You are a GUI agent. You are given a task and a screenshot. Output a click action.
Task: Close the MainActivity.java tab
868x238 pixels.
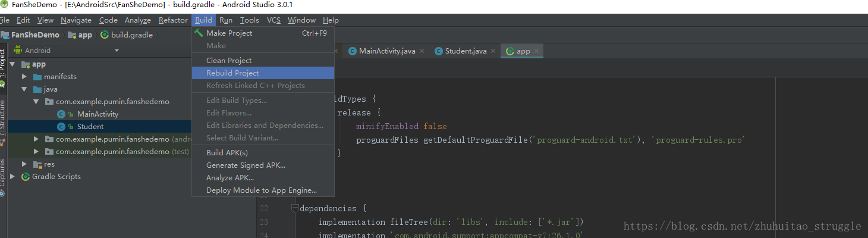[x=422, y=51]
